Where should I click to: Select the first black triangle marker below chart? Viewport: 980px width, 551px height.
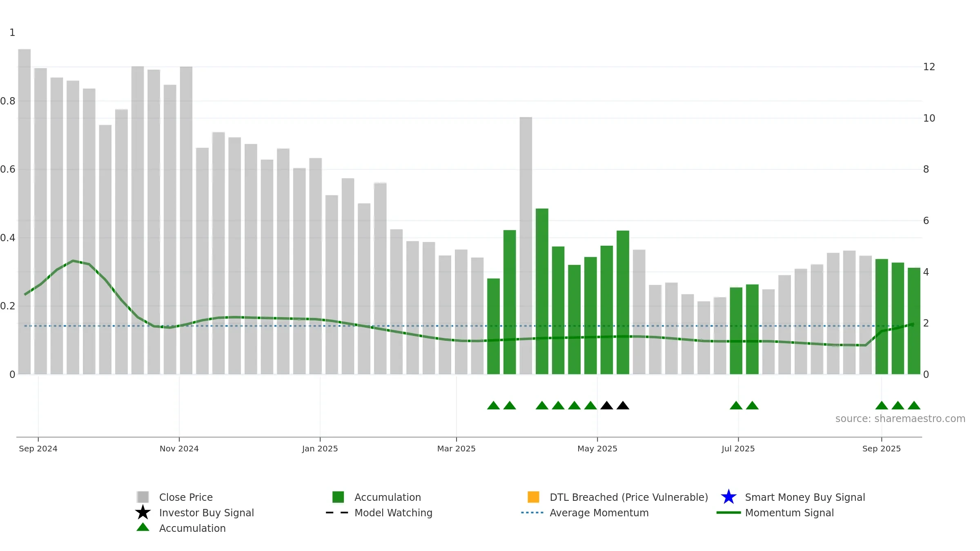(x=607, y=405)
